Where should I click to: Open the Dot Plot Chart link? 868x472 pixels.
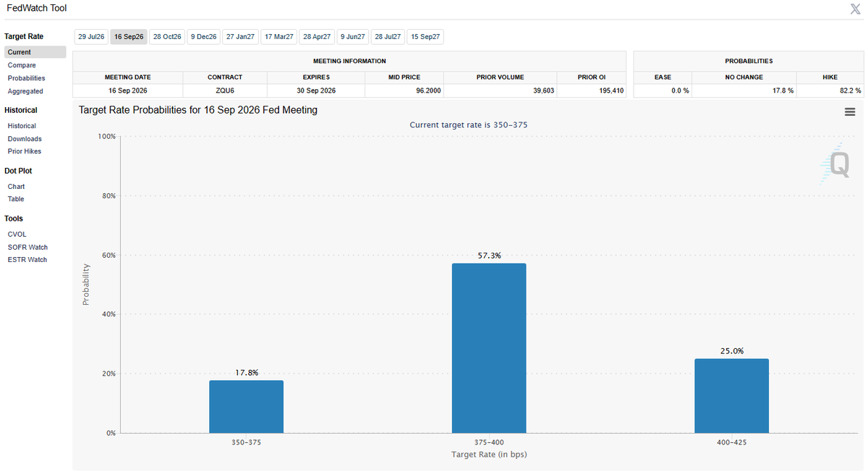coord(16,187)
